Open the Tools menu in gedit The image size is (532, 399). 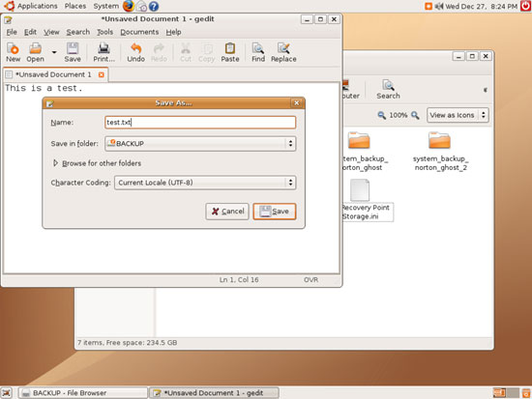pyautogui.click(x=104, y=32)
